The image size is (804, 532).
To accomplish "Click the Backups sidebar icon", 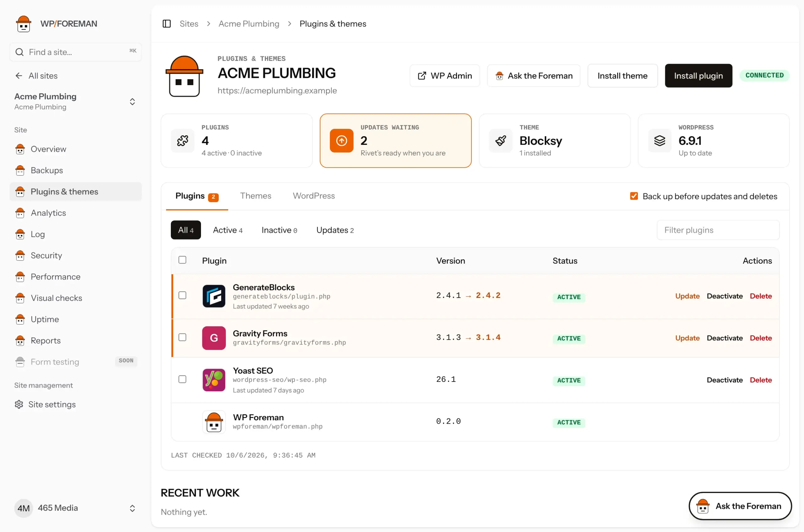I will pos(20,170).
